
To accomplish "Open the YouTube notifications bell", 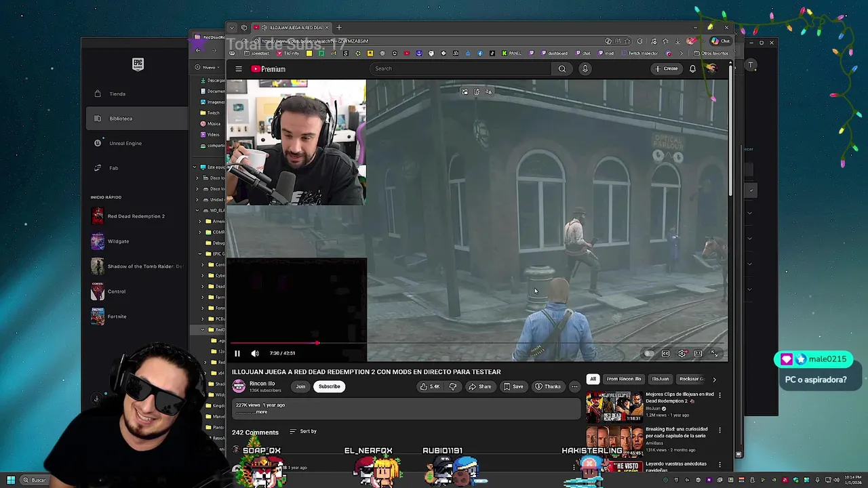I will coord(692,68).
